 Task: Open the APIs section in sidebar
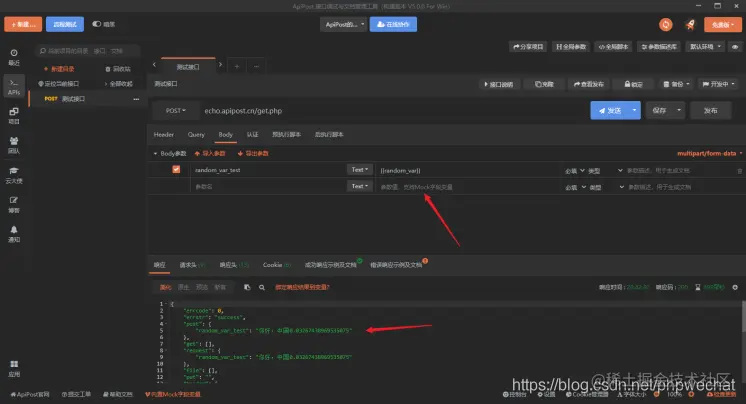point(14,87)
